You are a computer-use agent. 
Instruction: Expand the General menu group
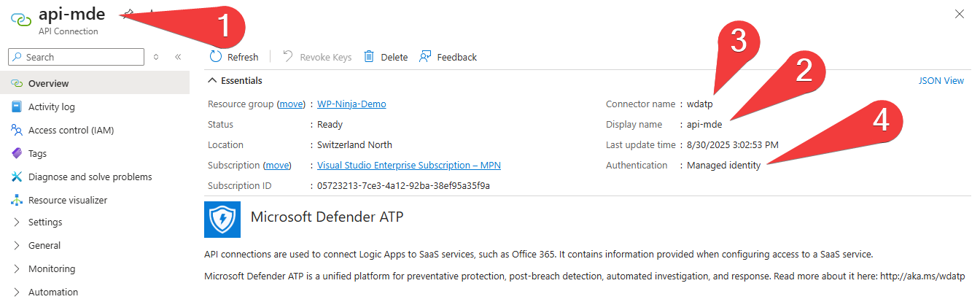pyautogui.click(x=44, y=246)
